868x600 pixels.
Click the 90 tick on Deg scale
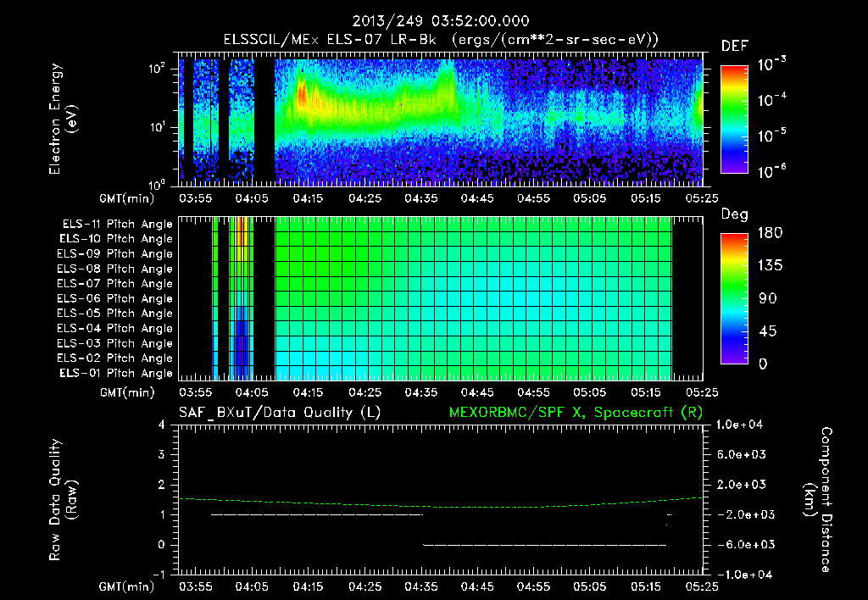pos(767,298)
